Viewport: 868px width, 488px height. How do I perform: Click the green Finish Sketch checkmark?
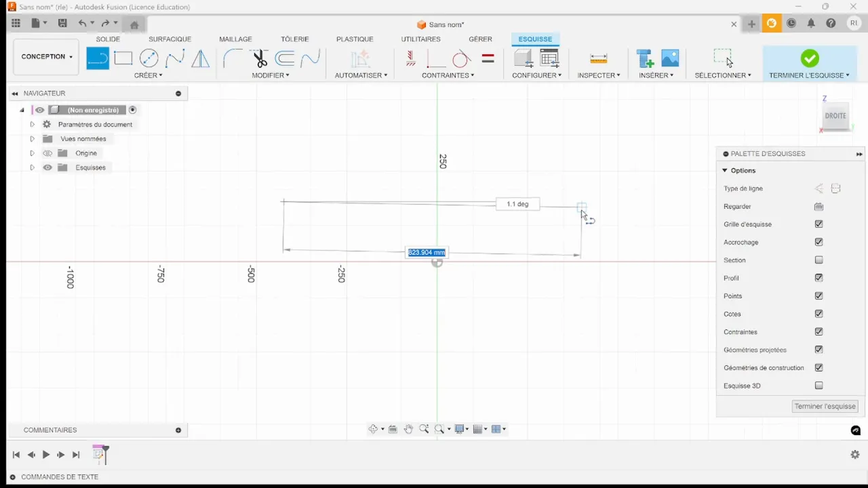pyautogui.click(x=810, y=58)
